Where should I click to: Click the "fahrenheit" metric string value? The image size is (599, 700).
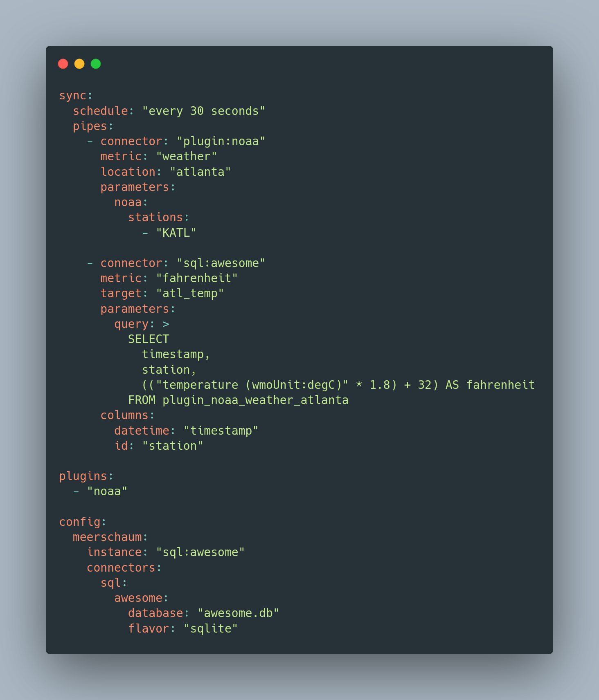(196, 278)
